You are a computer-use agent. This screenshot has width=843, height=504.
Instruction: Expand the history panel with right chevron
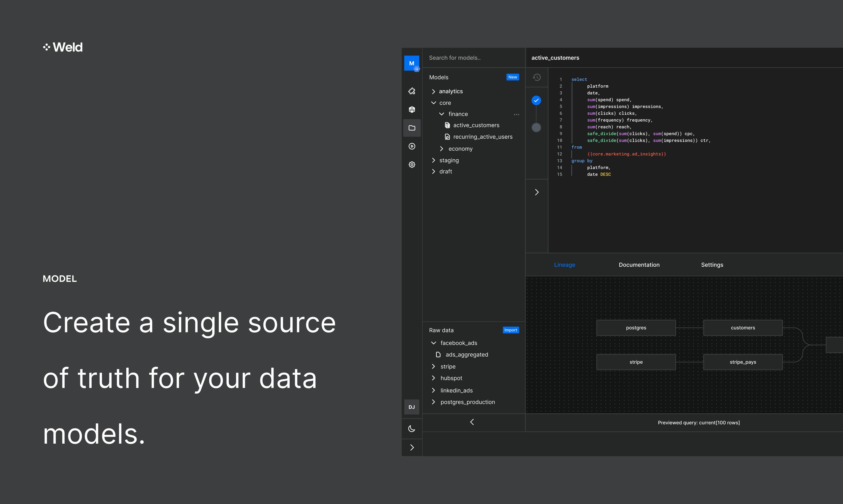[x=537, y=192]
